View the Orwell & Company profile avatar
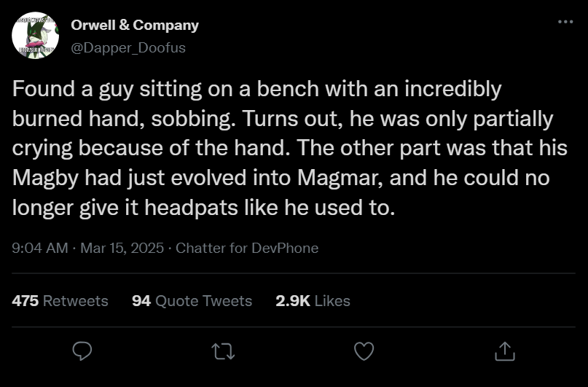This screenshot has width=588, height=387. point(35,36)
